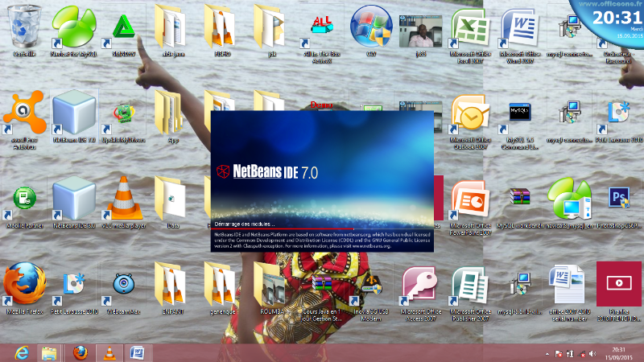Launch Microsoft Office Outlook 2007

pyautogui.click(x=470, y=120)
